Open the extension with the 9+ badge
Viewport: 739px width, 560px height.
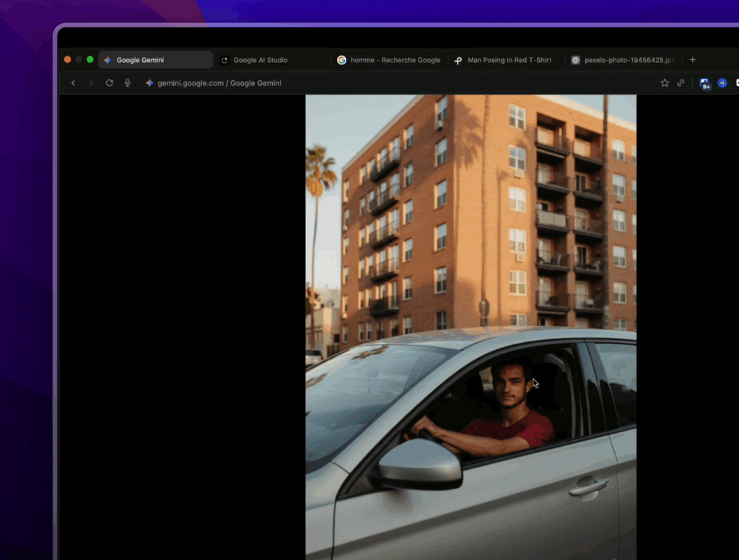click(x=704, y=83)
